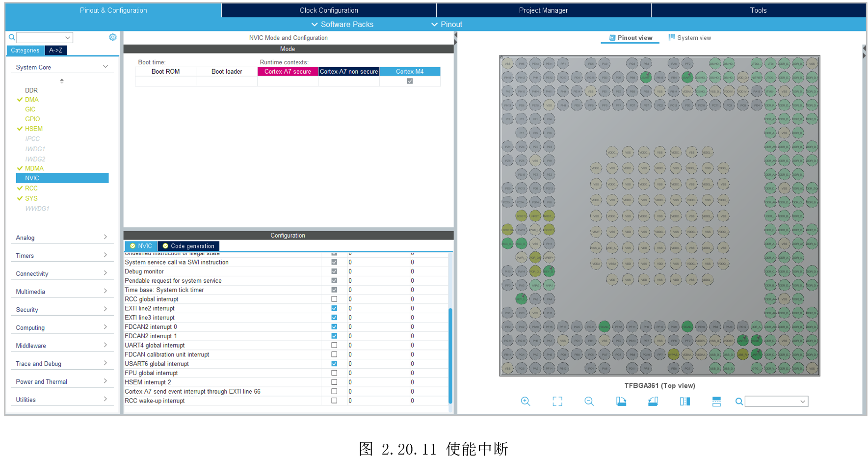Zoom out of the pinout view
Screen dimensions: 868x458
click(x=589, y=402)
